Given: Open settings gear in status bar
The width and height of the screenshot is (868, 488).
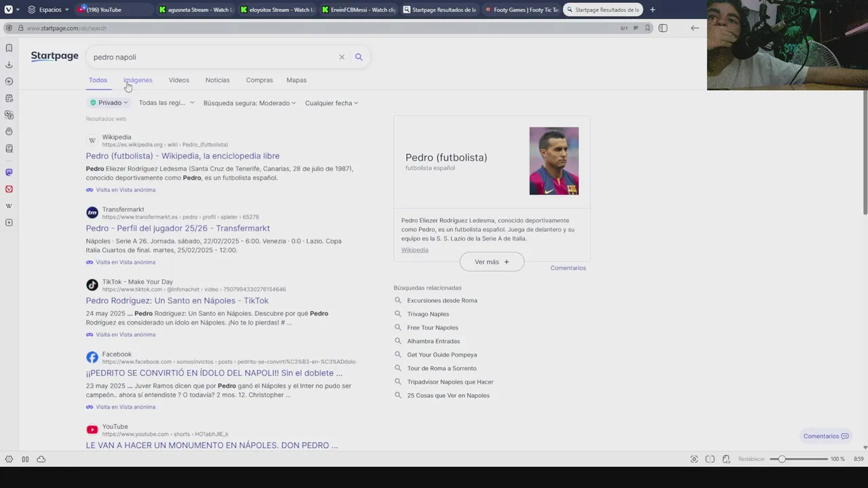Looking at the screenshot, I should (x=9, y=459).
